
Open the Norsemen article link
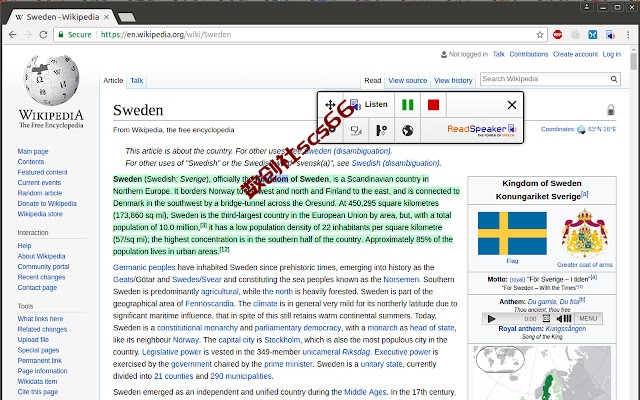(401, 280)
